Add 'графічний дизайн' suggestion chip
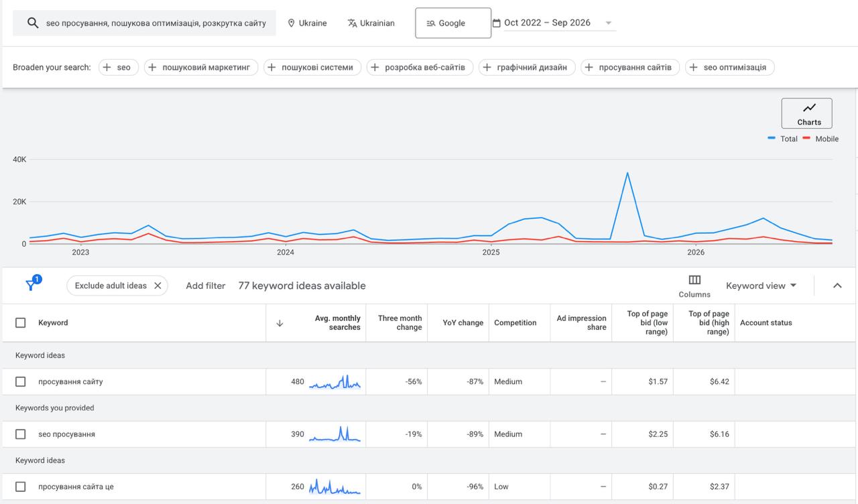The height and width of the screenshot is (504, 858). click(x=527, y=67)
